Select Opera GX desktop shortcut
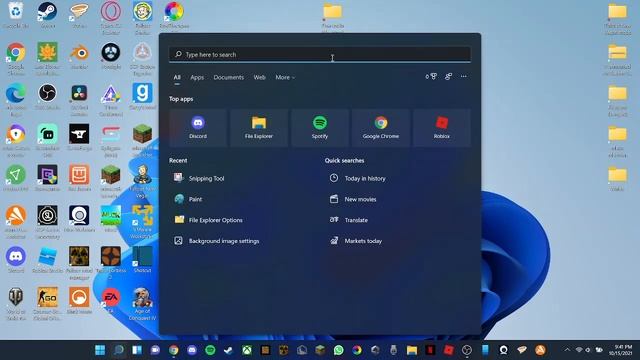640x360 pixels. 111,17
